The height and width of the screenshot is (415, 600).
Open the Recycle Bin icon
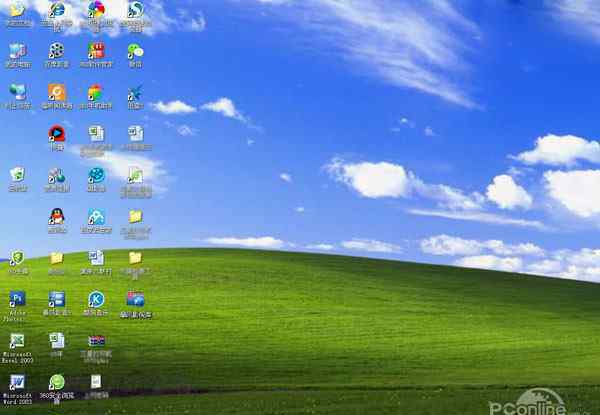coord(18,175)
